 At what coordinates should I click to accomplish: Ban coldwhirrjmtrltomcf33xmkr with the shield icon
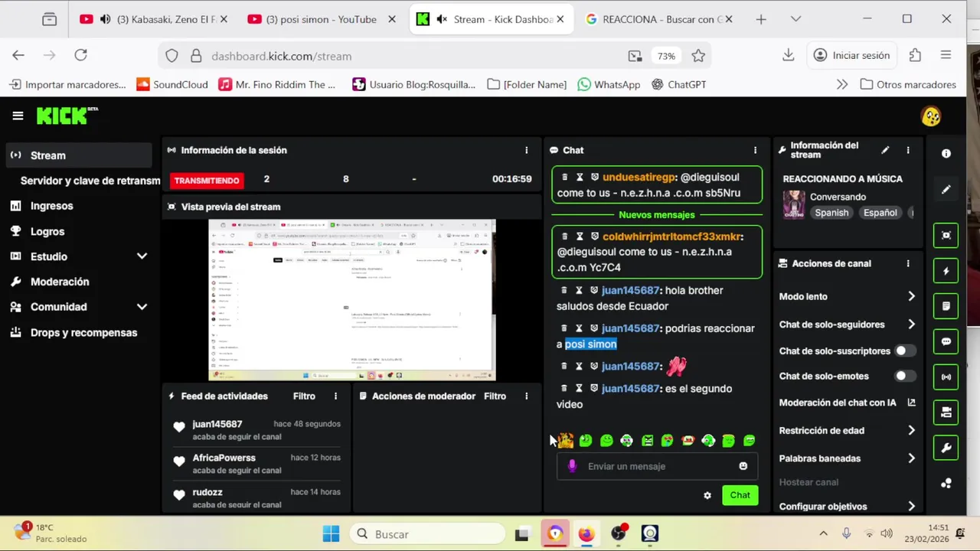(x=594, y=236)
